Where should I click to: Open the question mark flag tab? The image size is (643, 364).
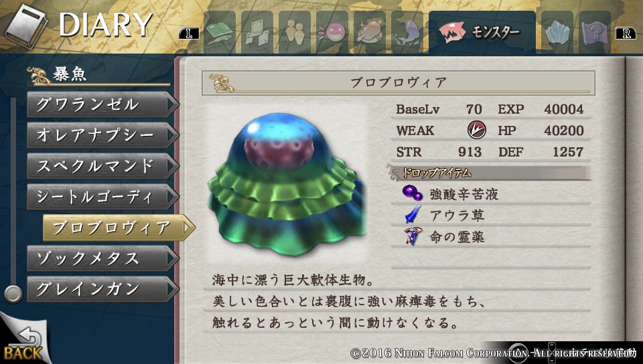point(595,32)
